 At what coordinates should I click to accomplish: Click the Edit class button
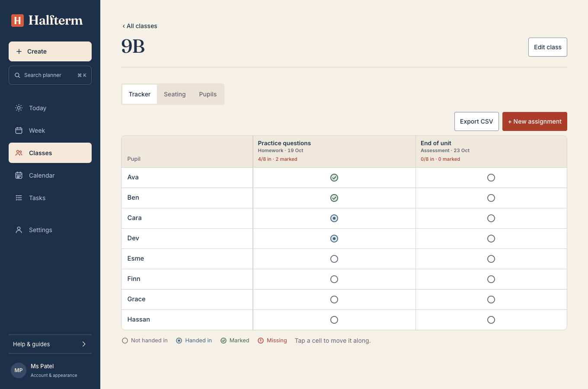(548, 47)
